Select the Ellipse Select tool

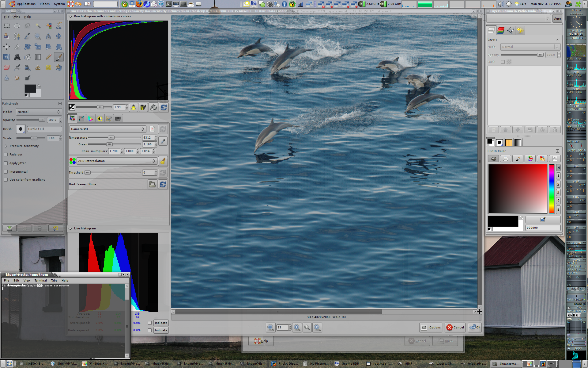pos(17,26)
